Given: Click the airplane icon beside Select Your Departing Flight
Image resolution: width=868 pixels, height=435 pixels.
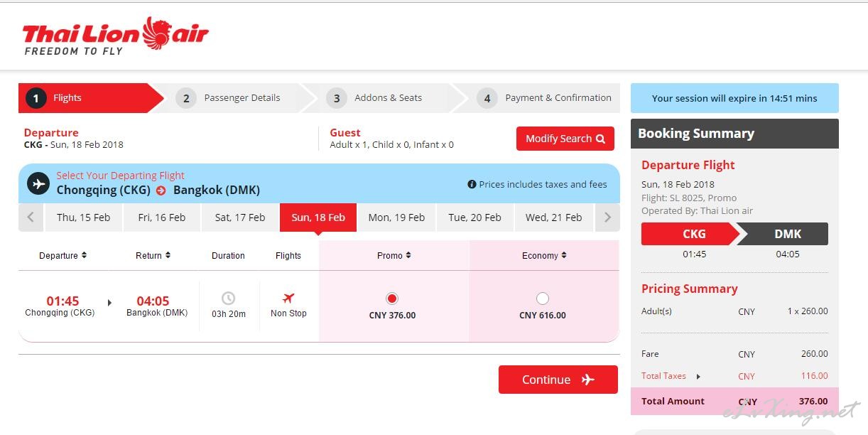Looking at the screenshot, I should (x=38, y=184).
